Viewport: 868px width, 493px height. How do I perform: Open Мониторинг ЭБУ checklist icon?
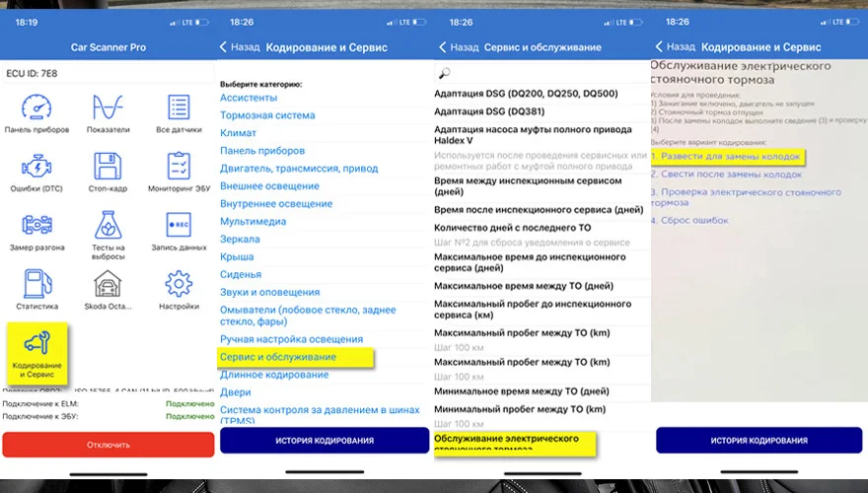178,166
